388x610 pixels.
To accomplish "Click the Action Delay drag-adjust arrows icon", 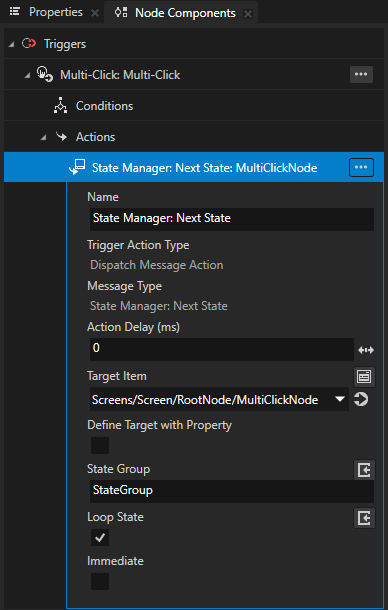I will (365, 350).
